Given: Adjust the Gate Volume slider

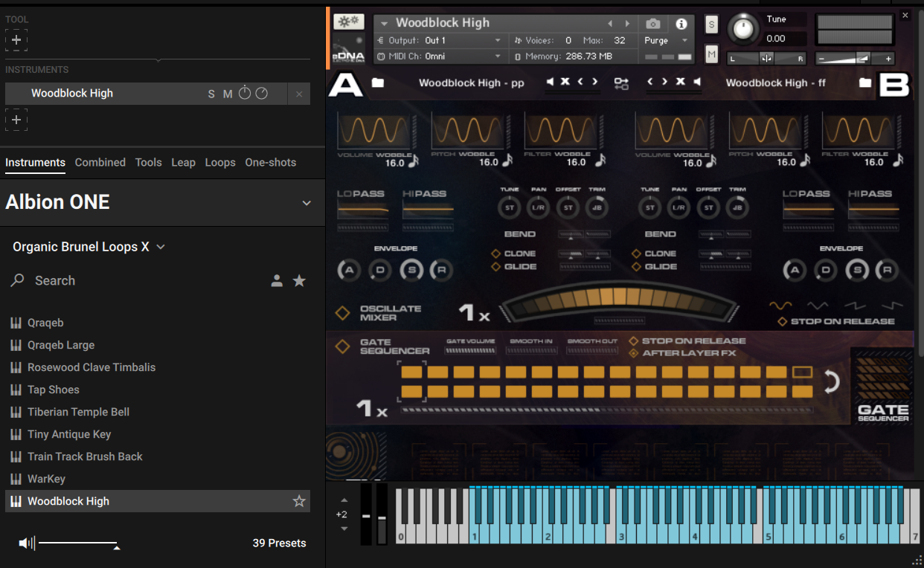Looking at the screenshot, I should pyautogui.click(x=470, y=350).
